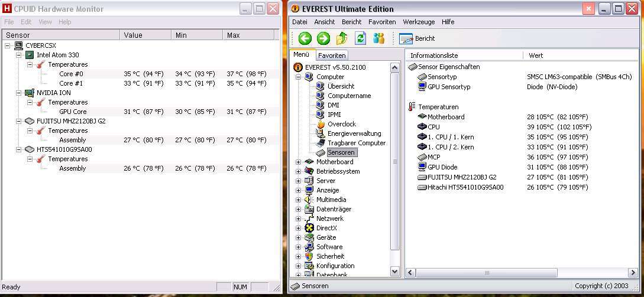
Task: Click the green Back arrow in EVEREST toolbar
Action: [305, 38]
